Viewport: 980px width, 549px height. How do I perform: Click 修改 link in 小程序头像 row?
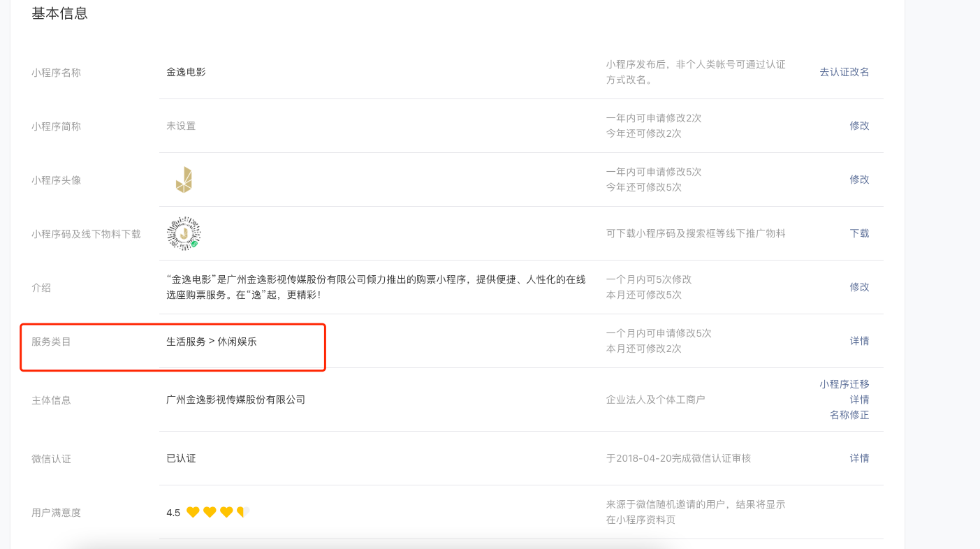pyautogui.click(x=859, y=180)
